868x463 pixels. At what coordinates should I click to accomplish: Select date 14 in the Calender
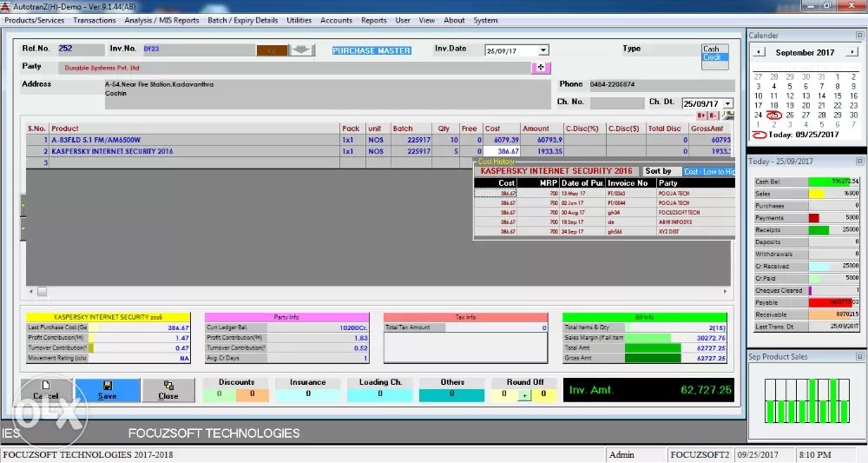pyautogui.click(x=821, y=96)
